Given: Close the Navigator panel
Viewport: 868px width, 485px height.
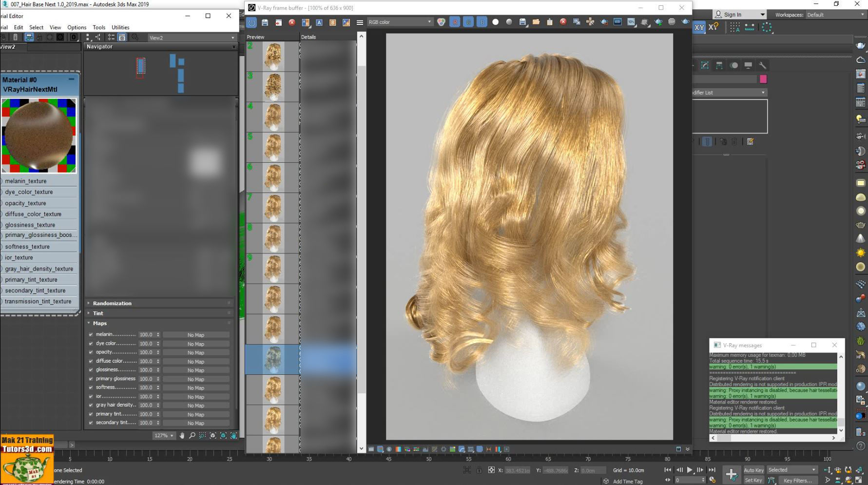Looking at the screenshot, I should pyautogui.click(x=233, y=47).
